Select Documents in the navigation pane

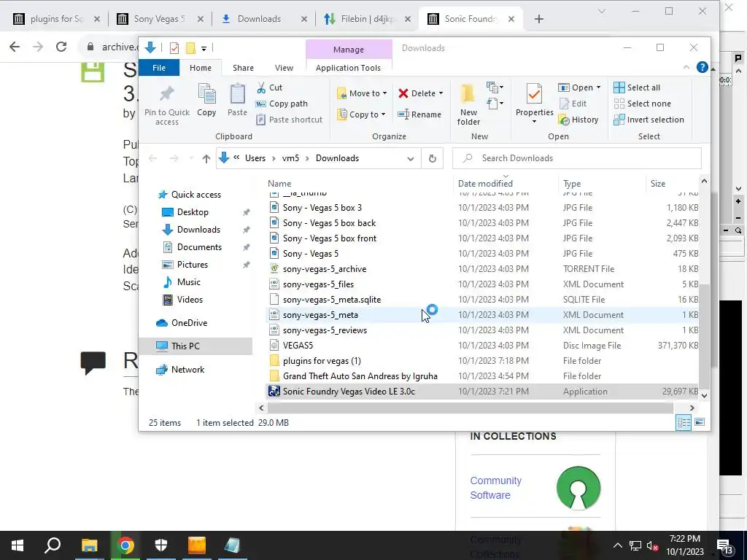[x=199, y=247]
